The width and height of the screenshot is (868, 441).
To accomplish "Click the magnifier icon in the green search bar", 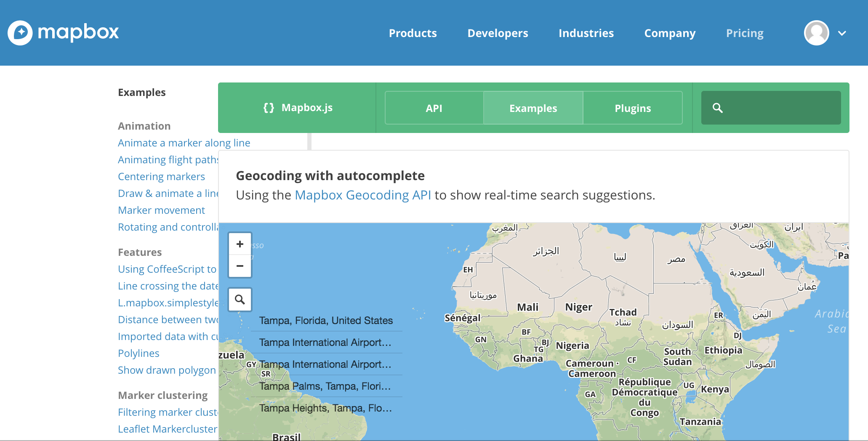I will (x=718, y=108).
